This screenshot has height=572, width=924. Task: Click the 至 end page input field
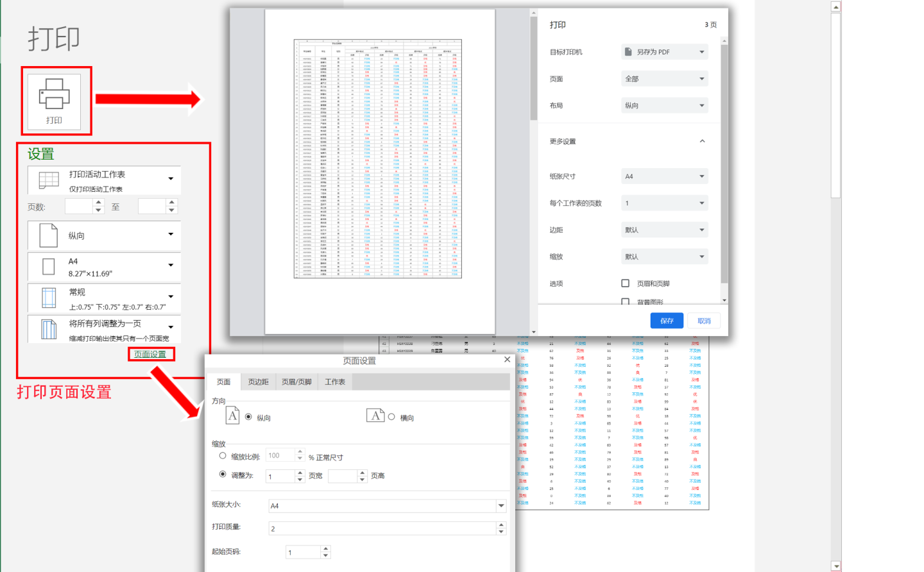tap(152, 206)
